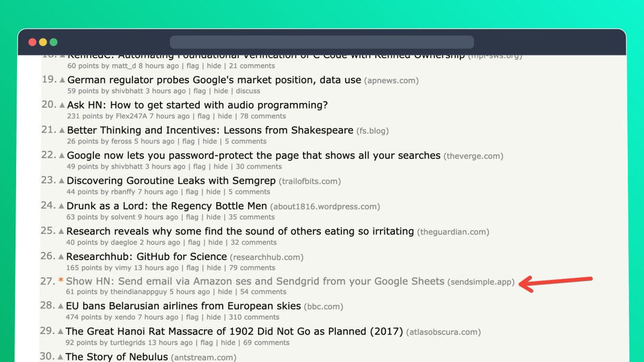The width and height of the screenshot is (644, 362).
Task: Upvote Great Hanoi Rat Massacre story
Action: tap(61, 331)
